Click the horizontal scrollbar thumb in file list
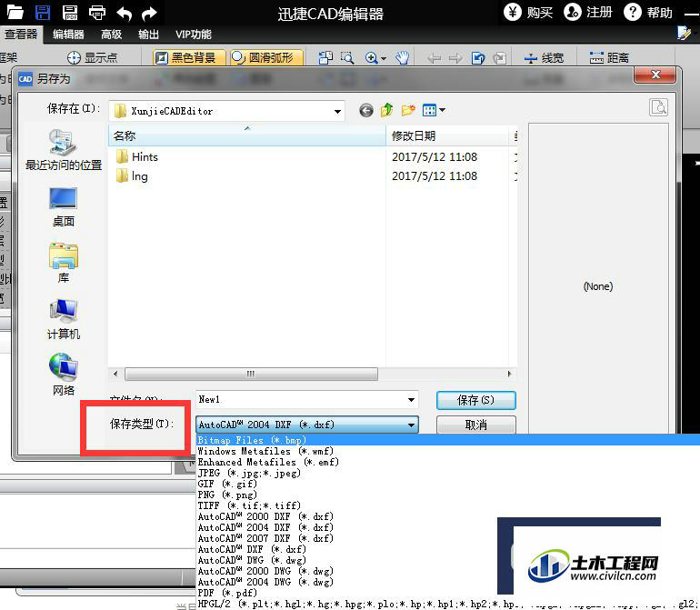 click(x=251, y=374)
